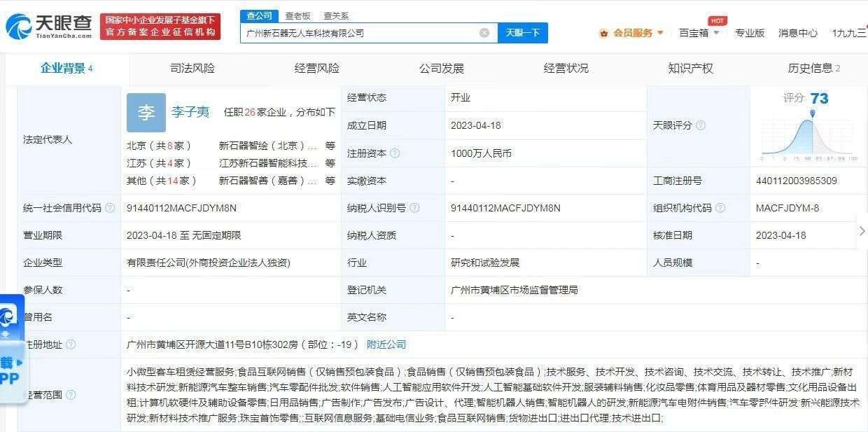Select 经营状态 value 开业
Viewport: 868px width, 432px height.
(x=461, y=98)
